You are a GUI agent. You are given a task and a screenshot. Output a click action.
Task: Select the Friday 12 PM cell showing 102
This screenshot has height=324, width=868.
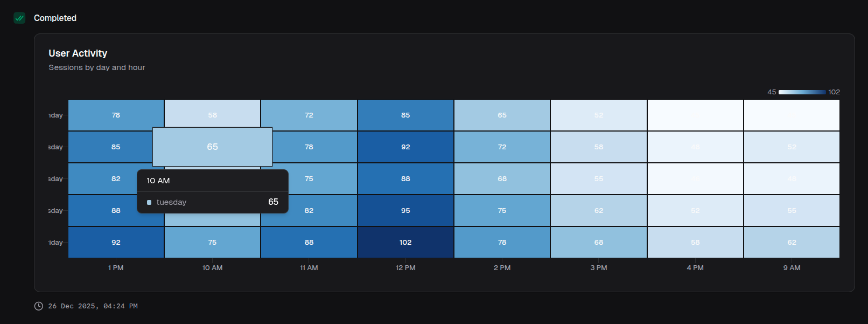click(x=405, y=243)
